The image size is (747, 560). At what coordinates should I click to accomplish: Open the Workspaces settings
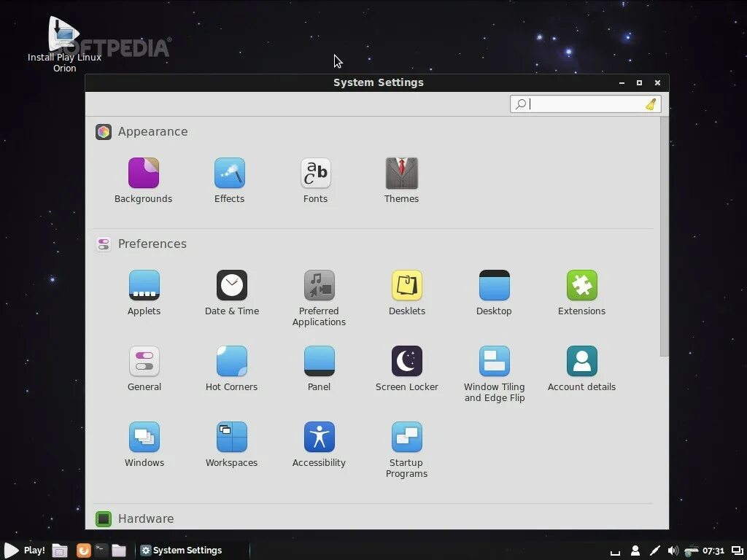coord(231,444)
